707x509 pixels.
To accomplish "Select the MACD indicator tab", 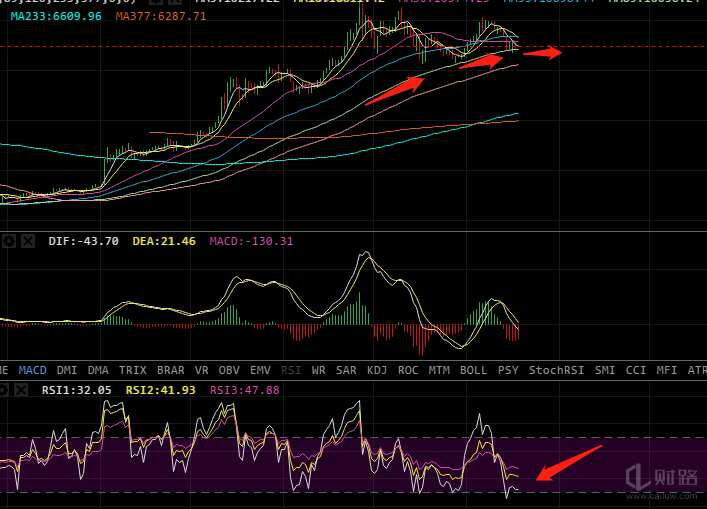I will point(33,370).
